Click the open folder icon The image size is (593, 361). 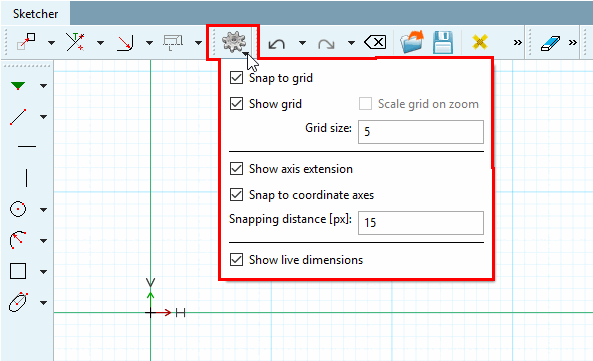tap(411, 42)
